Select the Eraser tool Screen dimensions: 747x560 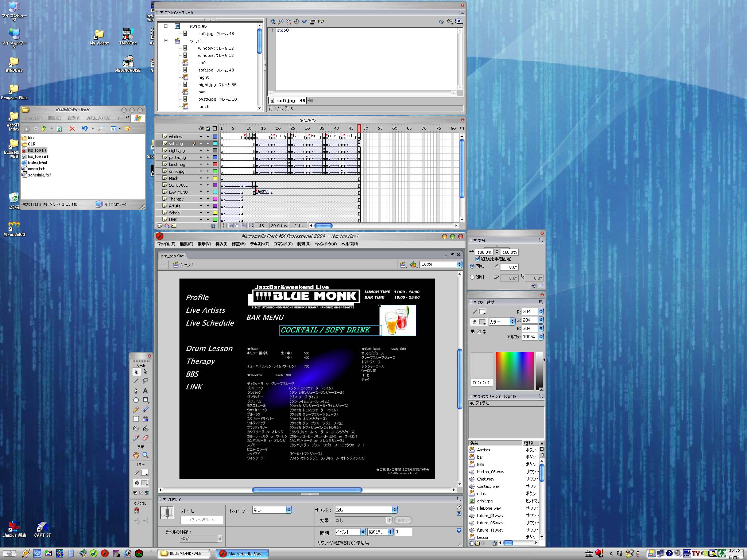(145, 438)
